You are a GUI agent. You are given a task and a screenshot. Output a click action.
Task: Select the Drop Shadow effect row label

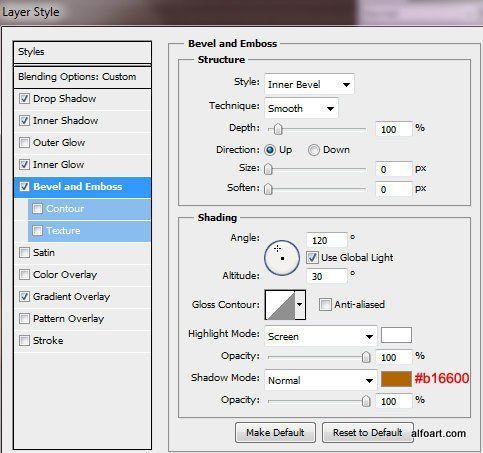pyautogui.click(x=64, y=99)
